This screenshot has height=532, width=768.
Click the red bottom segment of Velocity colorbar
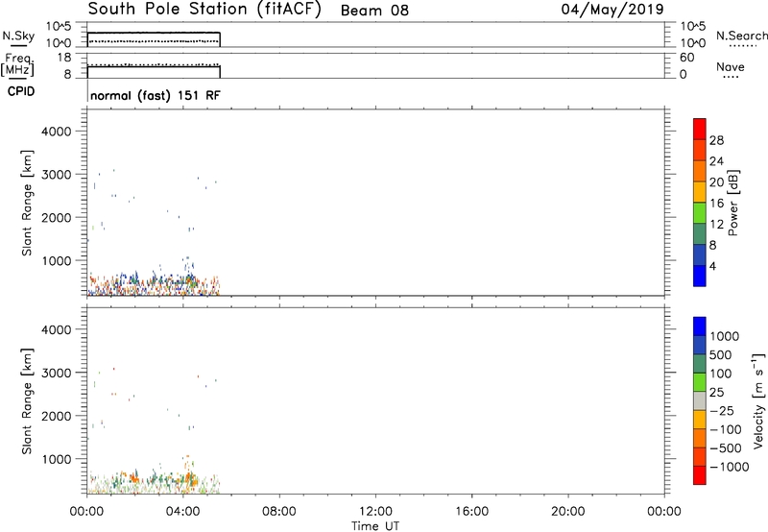[700, 475]
